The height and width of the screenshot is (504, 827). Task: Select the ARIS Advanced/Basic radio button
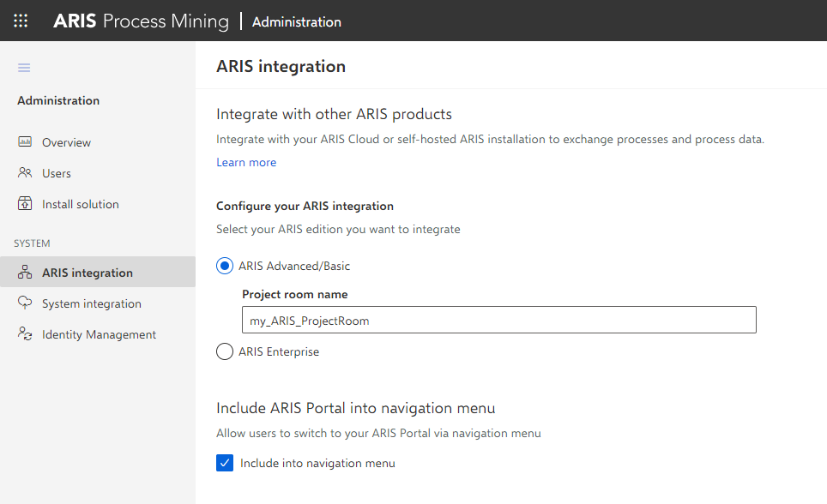[x=225, y=266]
